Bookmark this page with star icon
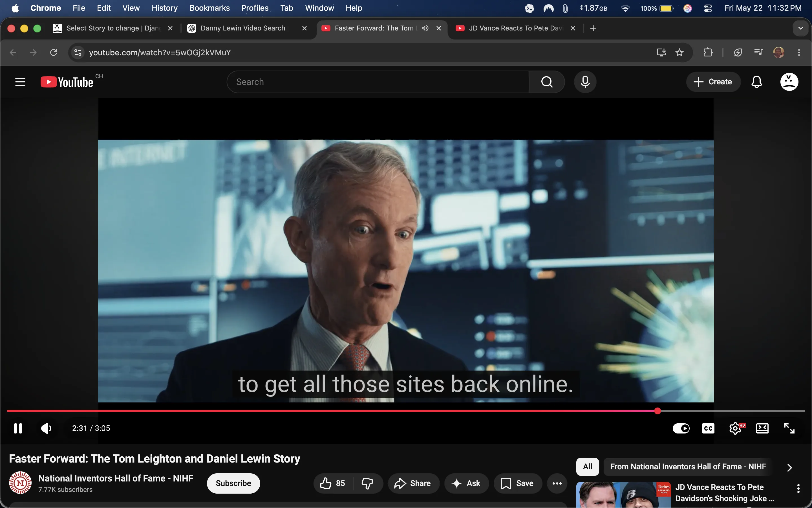Image resolution: width=812 pixels, height=508 pixels. coord(679,52)
